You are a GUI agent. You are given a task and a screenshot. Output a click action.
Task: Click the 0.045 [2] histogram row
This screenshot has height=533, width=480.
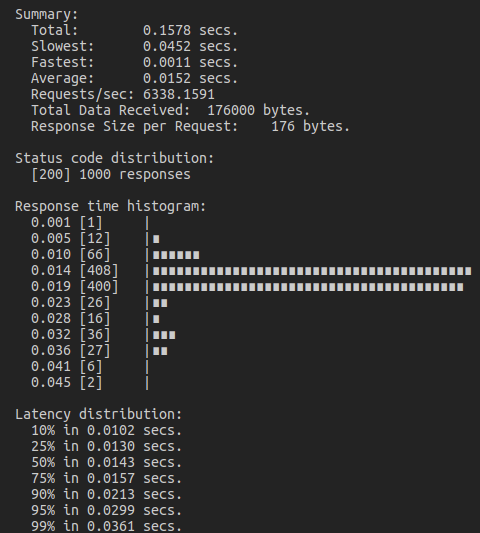pos(90,383)
